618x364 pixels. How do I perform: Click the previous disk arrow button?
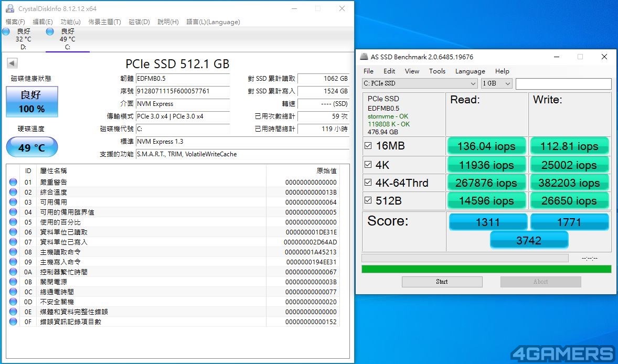click(12, 63)
